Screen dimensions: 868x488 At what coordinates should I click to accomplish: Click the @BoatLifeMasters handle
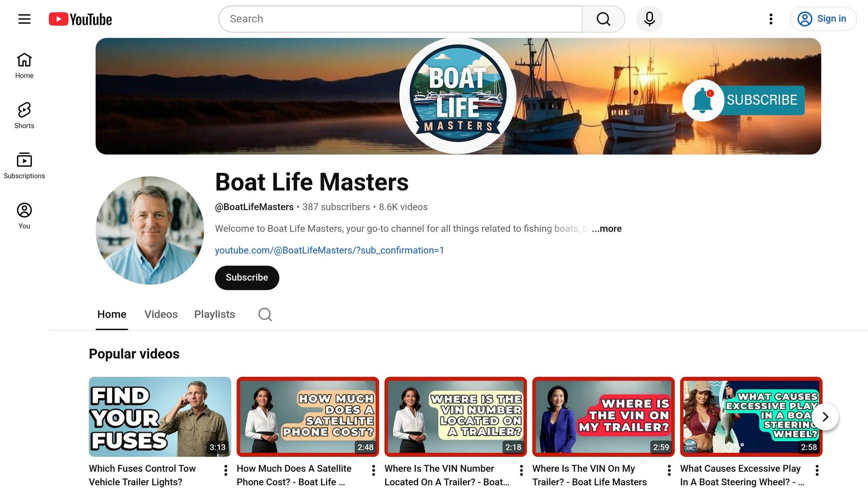254,207
